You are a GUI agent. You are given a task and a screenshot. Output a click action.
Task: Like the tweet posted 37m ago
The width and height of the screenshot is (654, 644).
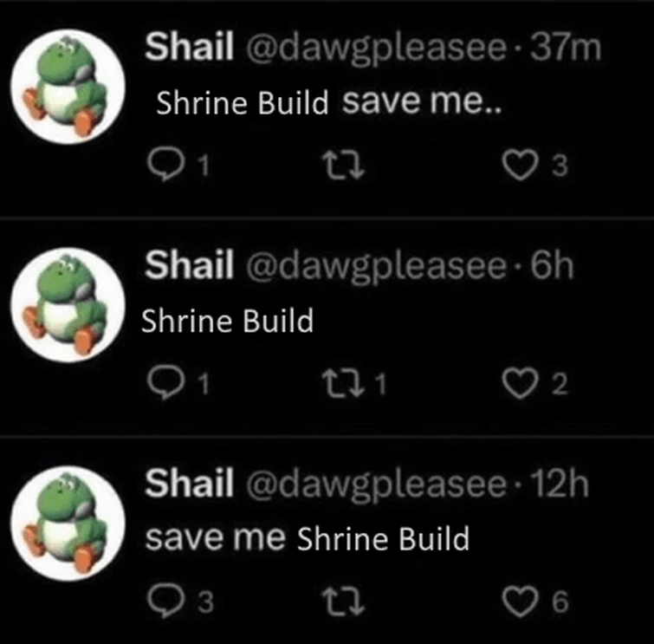click(x=520, y=166)
